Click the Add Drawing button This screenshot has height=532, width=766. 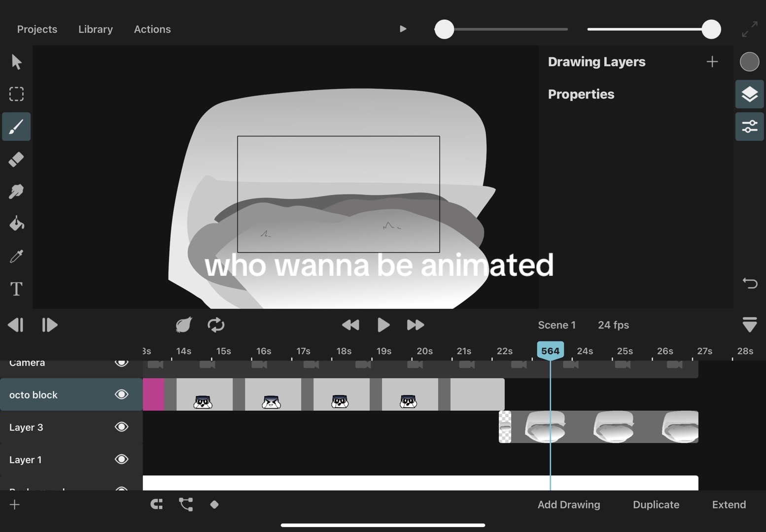tap(569, 504)
